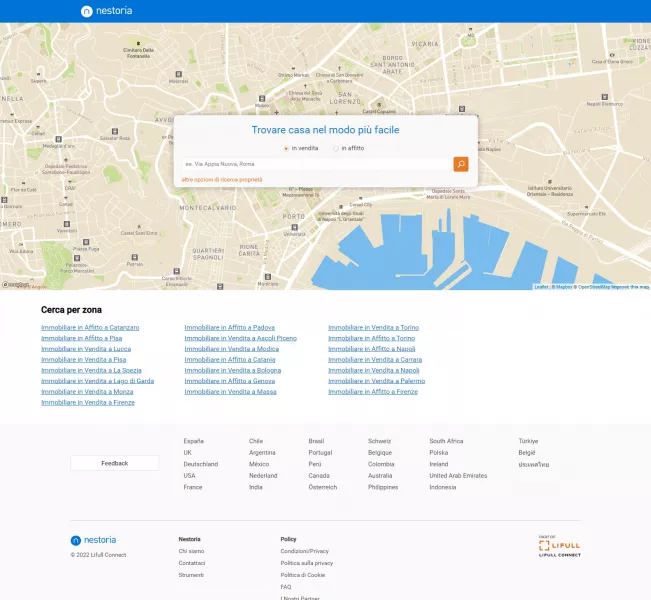The height and width of the screenshot is (600, 651).
Task: Go to the Schweiz country site
Action: pyautogui.click(x=379, y=441)
